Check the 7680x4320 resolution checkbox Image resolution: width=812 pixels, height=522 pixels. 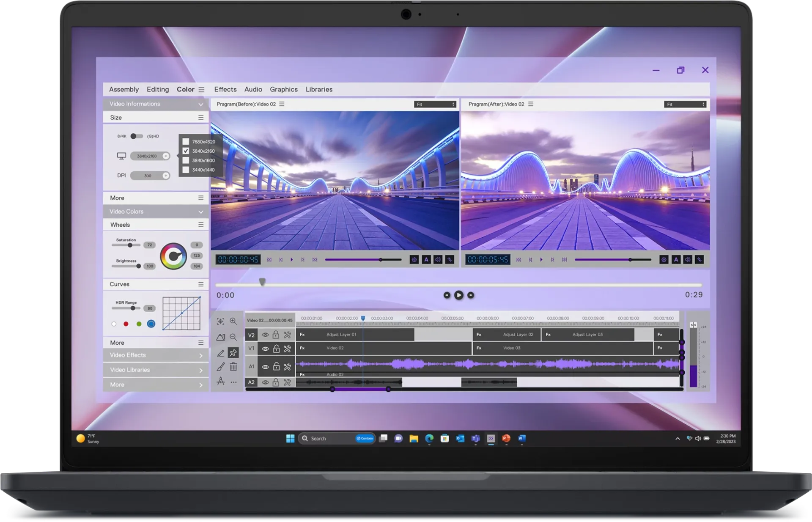coord(185,142)
